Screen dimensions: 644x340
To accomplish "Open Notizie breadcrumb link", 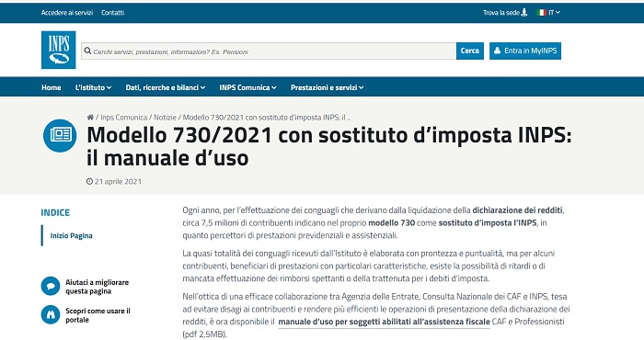I will (165, 118).
